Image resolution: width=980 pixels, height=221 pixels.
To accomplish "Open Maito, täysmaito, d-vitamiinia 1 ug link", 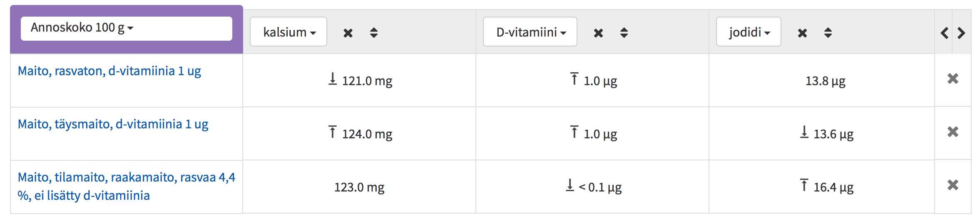I will [x=113, y=124].
